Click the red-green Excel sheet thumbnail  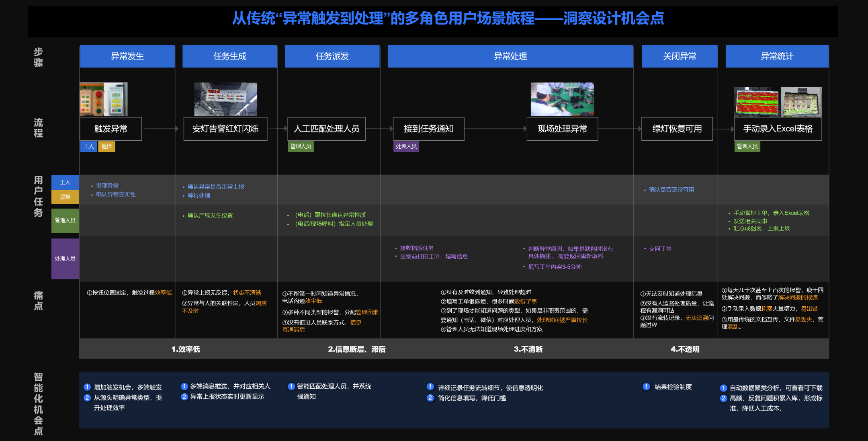click(757, 102)
